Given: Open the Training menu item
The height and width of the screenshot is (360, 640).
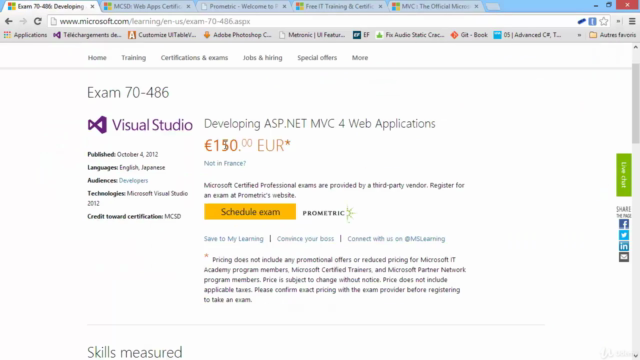Looking at the screenshot, I should [133, 58].
